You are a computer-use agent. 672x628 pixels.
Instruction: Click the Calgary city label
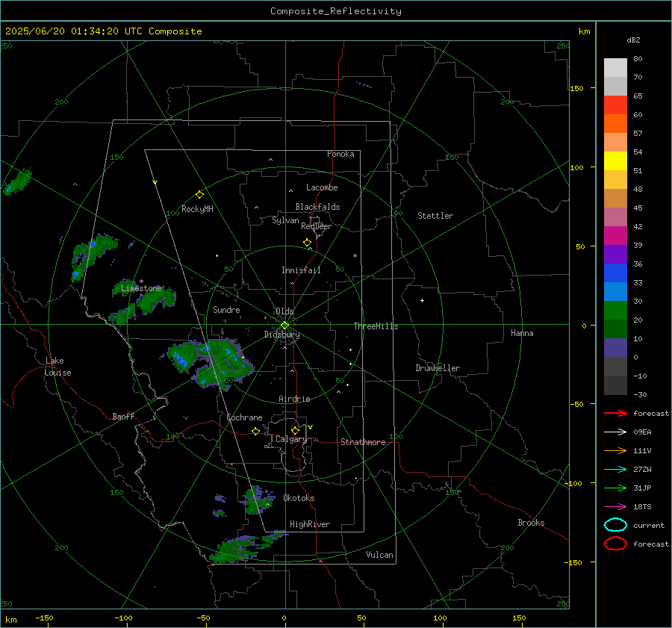point(291,439)
